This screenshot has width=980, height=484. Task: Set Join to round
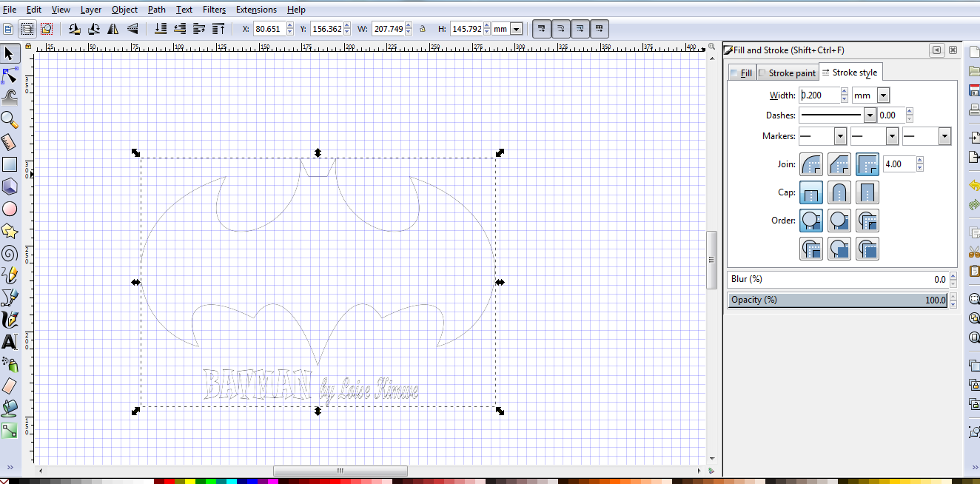pos(811,164)
